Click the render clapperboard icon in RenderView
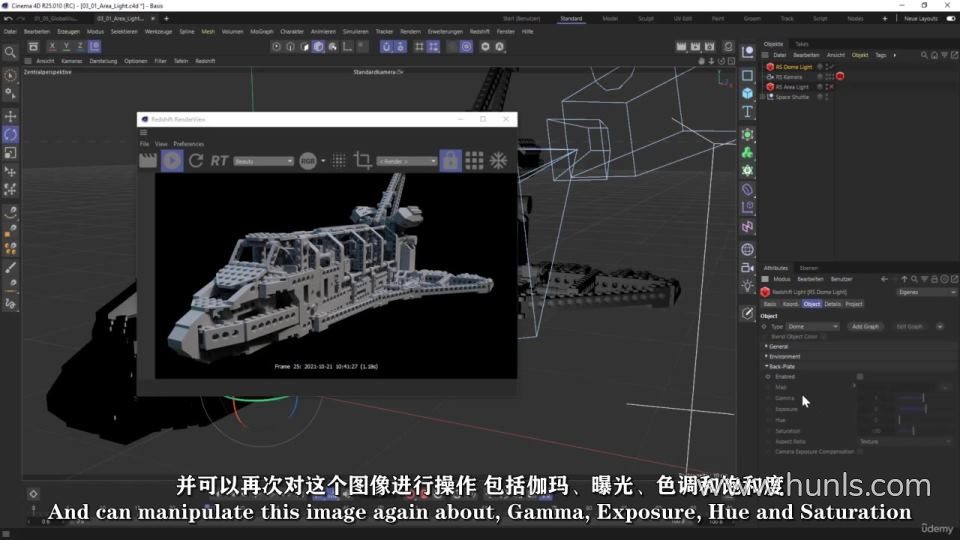The height and width of the screenshot is (540, 960). (x=148, y=161)
